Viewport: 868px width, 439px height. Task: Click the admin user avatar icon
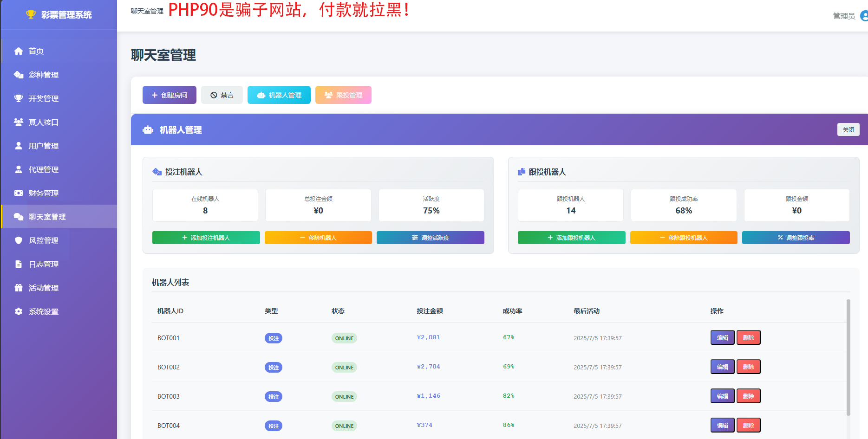pyautogui.click(x=864, y=16)
